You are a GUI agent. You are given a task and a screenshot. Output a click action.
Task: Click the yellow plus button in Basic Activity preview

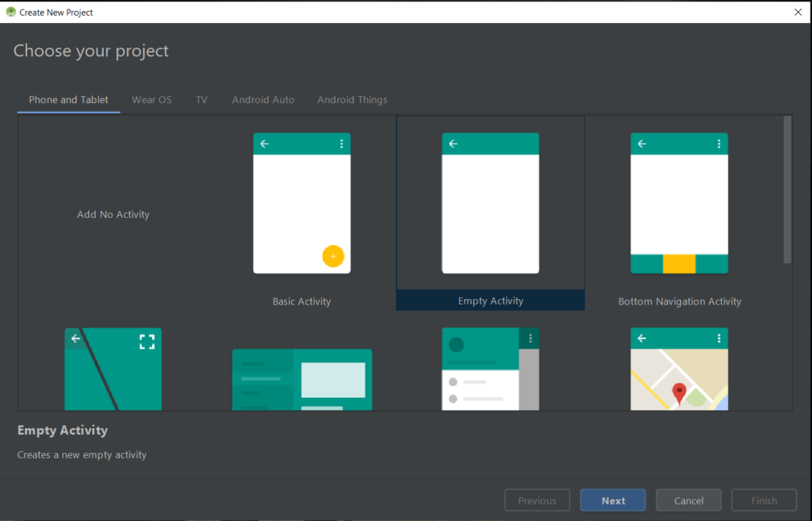pos(333,256)
